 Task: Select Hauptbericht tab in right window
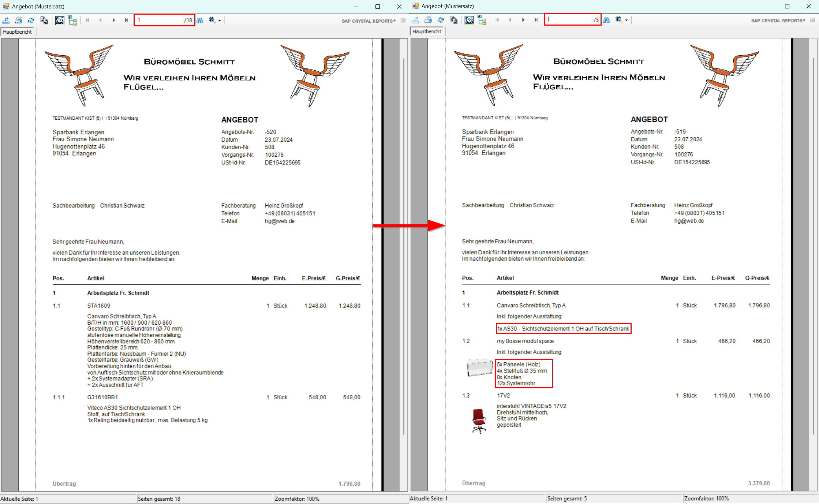(427, 31)
